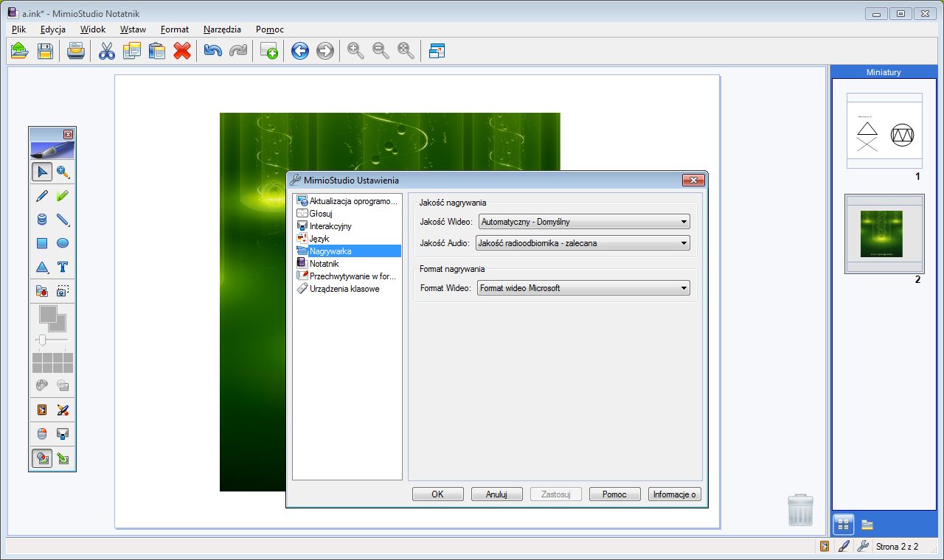Open the gallery folder view icon

pos(867,525)
